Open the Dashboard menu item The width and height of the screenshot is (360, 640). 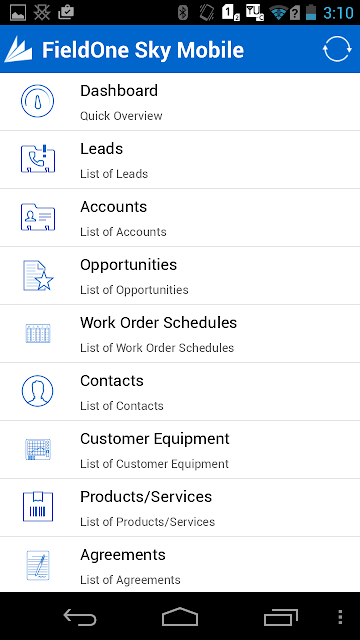(180, 102)
